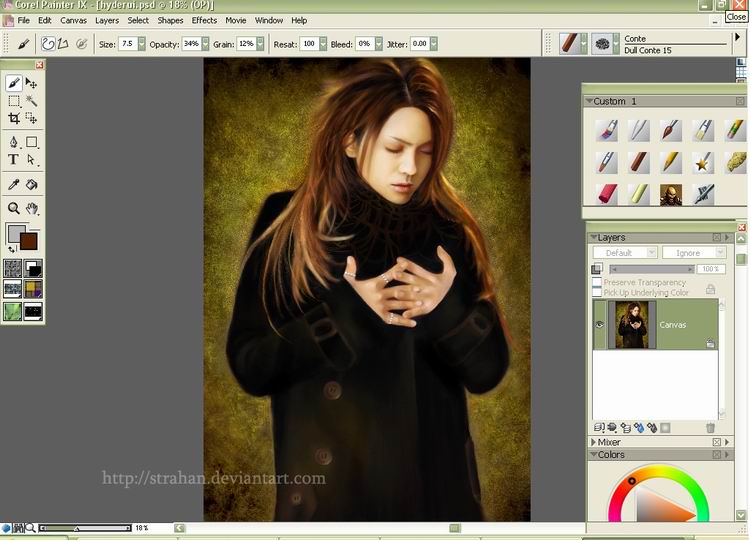Click the brown additional color swatch
This screenshot has height=540, width=750.
[29, 241]
